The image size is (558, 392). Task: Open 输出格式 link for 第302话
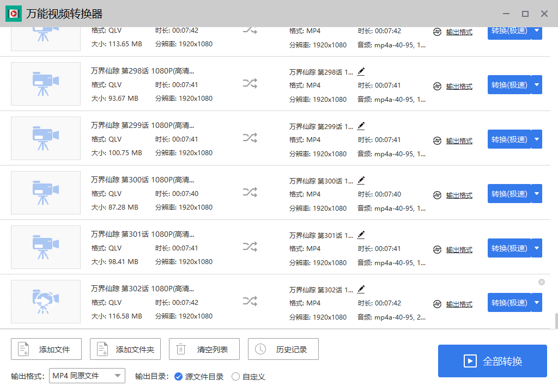459,304
